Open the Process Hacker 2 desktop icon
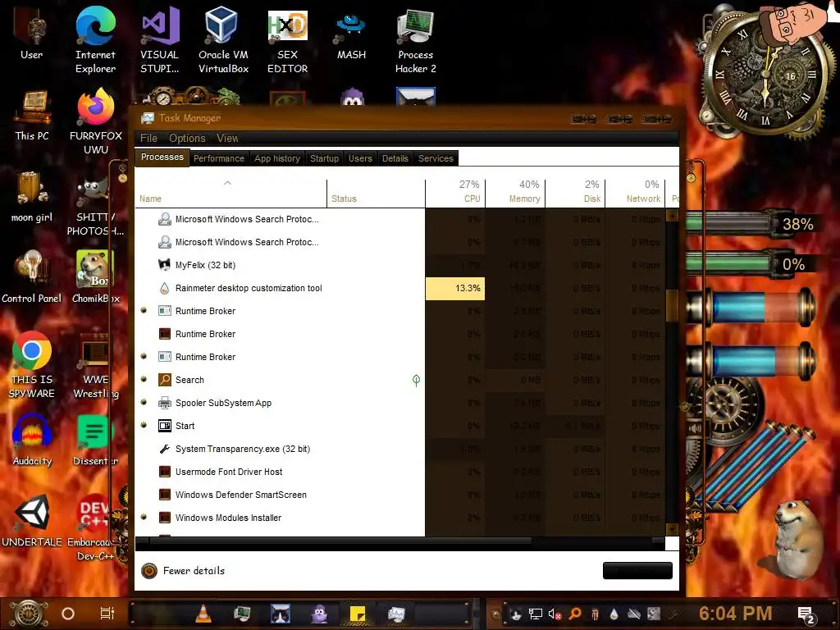Image resolution: width=840 pixels, height=630 pixels. [415, 40]
